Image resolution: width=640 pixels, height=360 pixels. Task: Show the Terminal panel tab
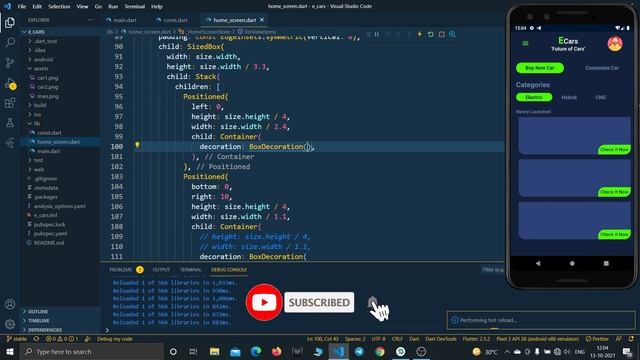point(190,270)
